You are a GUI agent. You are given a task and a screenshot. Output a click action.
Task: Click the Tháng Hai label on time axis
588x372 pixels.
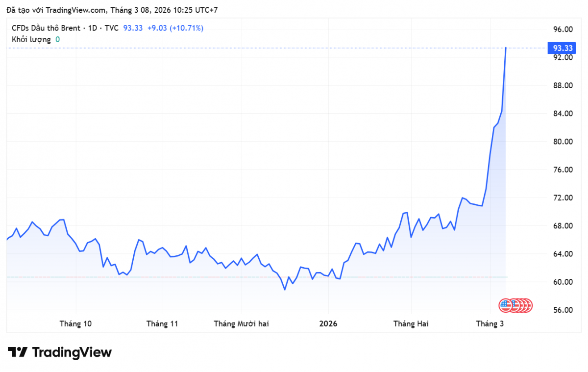pos(411,324)
